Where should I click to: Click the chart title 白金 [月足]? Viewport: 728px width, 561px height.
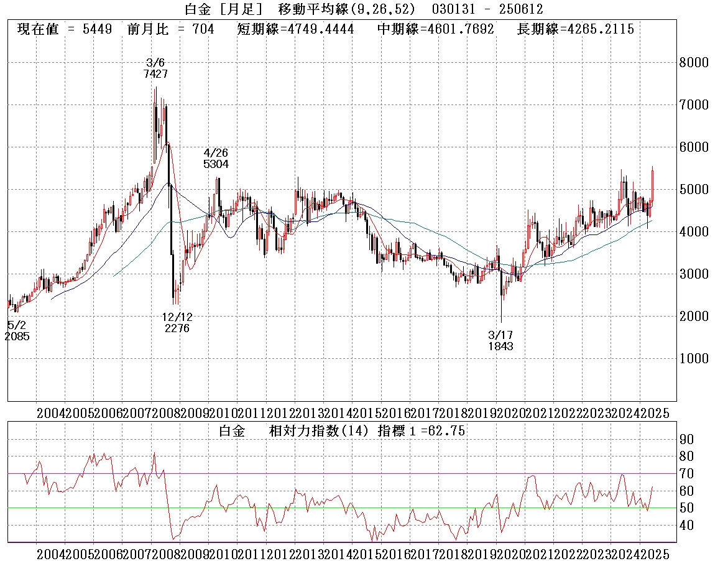coord(224,9)
